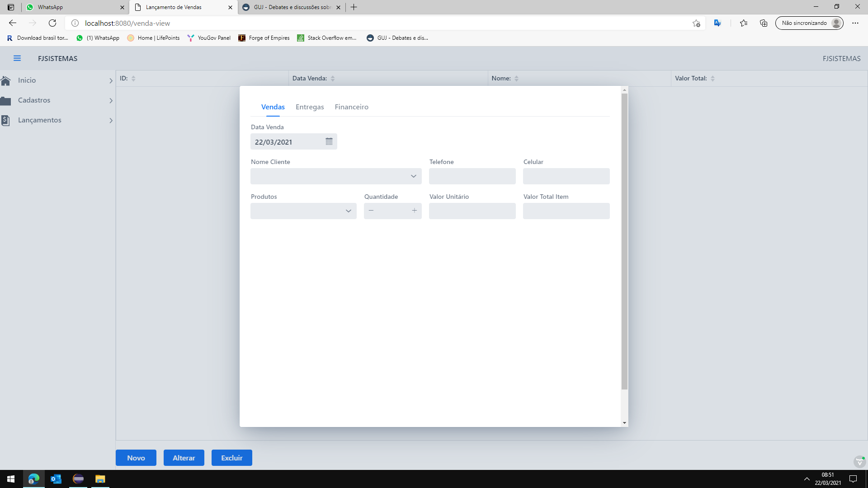Click the Cadastros folder icon
Viewport: 868px width, 488px height.
(x=6, y=100)
